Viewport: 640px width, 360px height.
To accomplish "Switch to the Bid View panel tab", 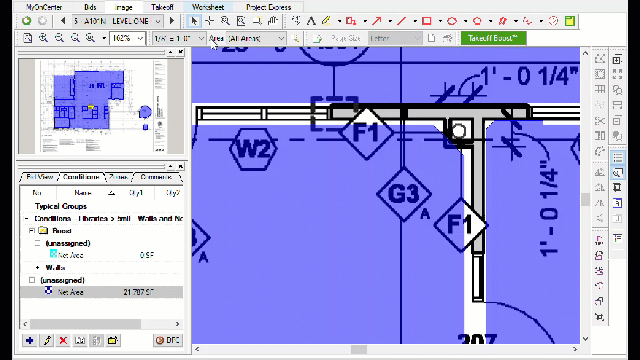I will [40, 177].
